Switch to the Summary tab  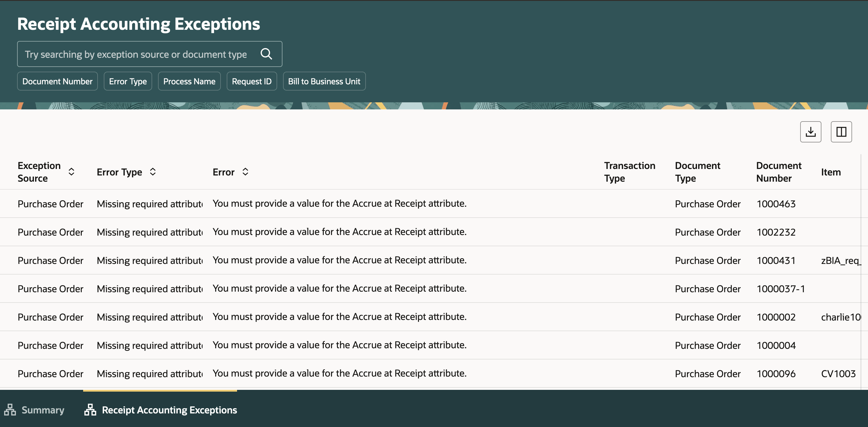click(43, 410)
